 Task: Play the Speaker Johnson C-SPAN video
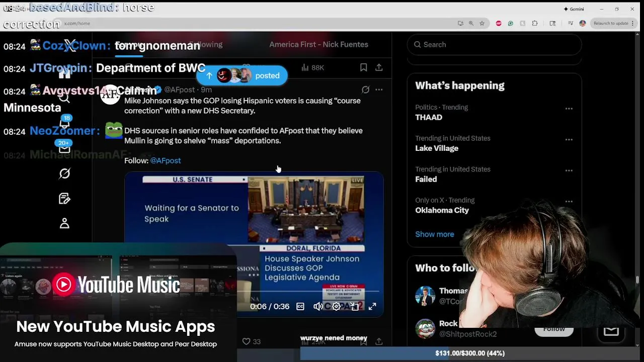tap(254, 244)
